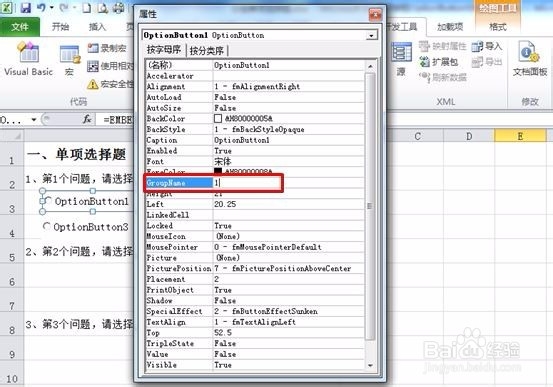Select the Font property row
This screenshot has width=553, height=387.
[255, 162]
